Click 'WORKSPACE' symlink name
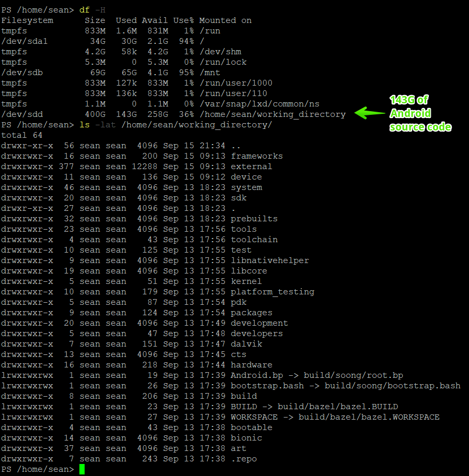Image resolution: width=469 pixels, height=476 pixels. 254,417
